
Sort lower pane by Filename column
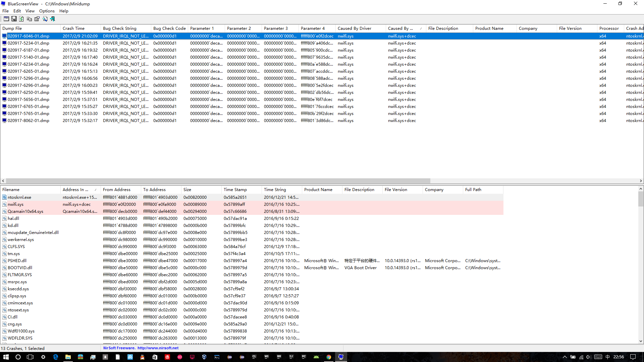tap(30, 190)
